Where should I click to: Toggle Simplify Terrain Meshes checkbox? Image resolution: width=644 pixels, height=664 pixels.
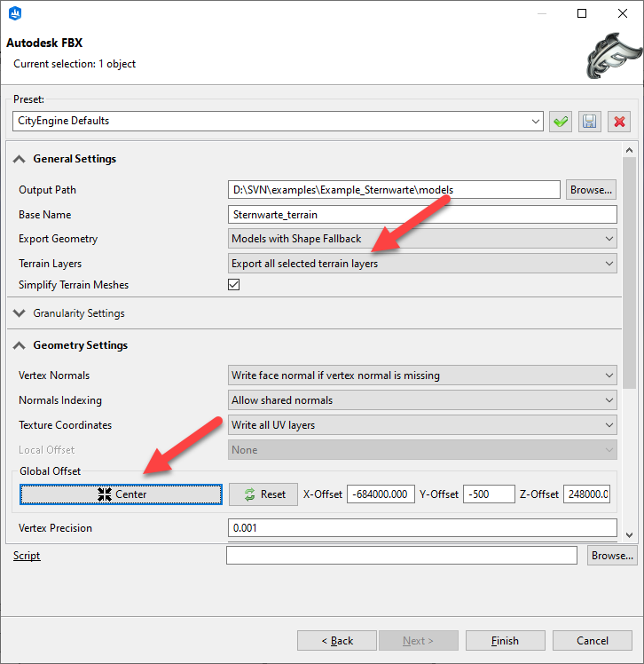(x=233, y=285)
